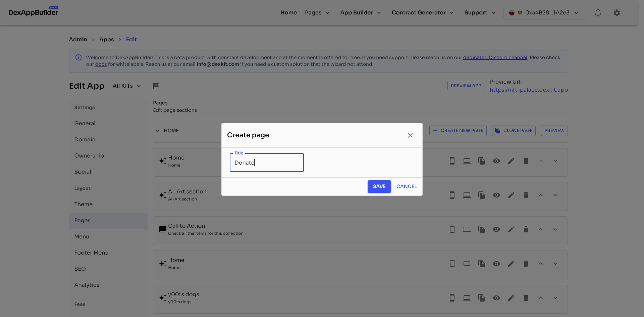
Task: Clone the y00ts dogs section
Action: tap(481, 298)
